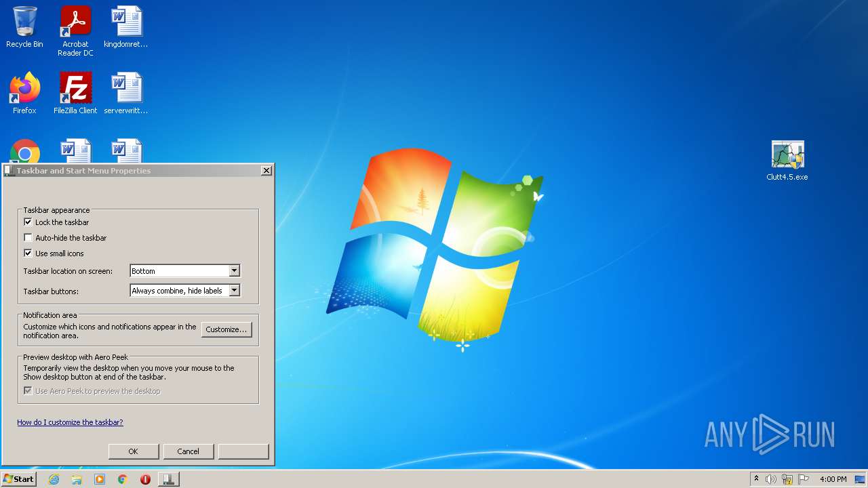Image resolution: width=868 pixels, height=488 pixels.
Task: Click the Show desktop button
Action: pyautogui.click(x=861, y=479)
